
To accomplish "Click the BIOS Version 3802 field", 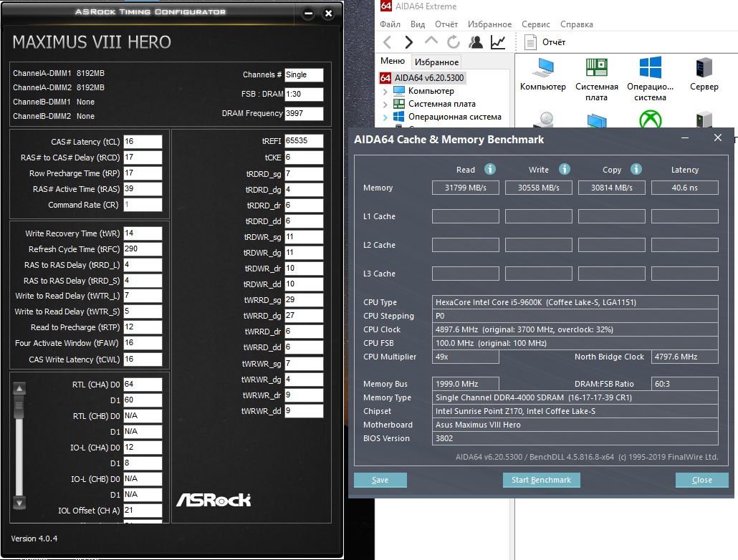I will click(575, 438).
